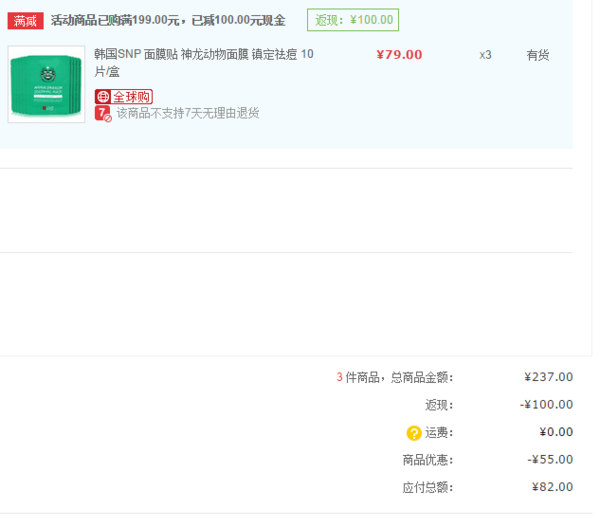This screenshot has height=527, width=600.
Task: Click the 运费 shipping fee label
Action: tap(439, 433)
